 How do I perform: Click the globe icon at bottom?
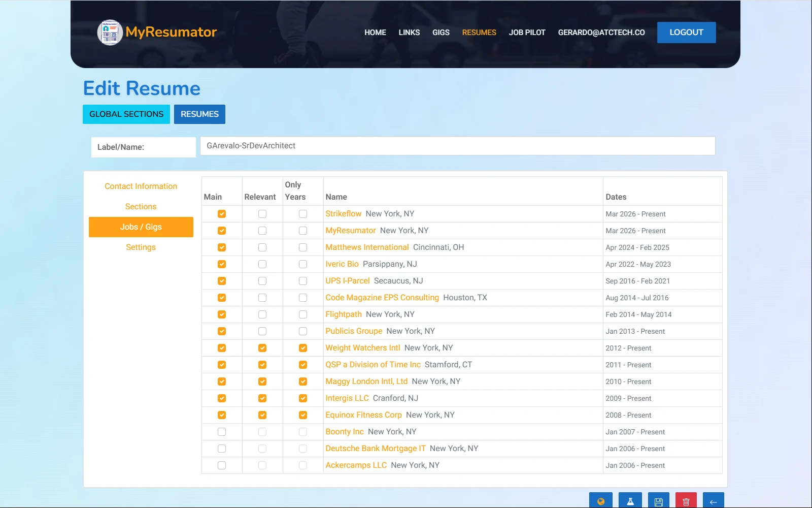(601, 500)
